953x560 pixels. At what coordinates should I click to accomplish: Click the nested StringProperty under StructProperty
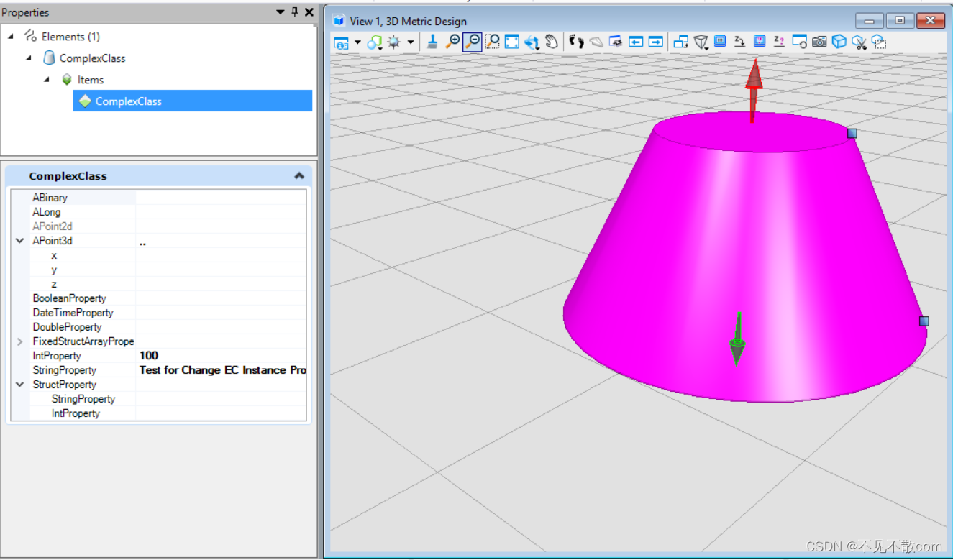coord(83,399)
